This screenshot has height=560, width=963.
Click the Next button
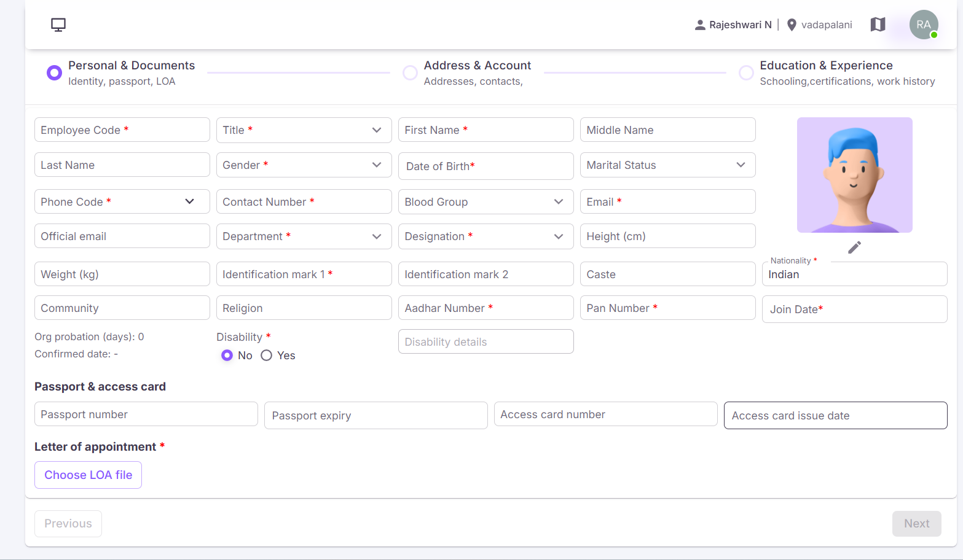(916, 524)
